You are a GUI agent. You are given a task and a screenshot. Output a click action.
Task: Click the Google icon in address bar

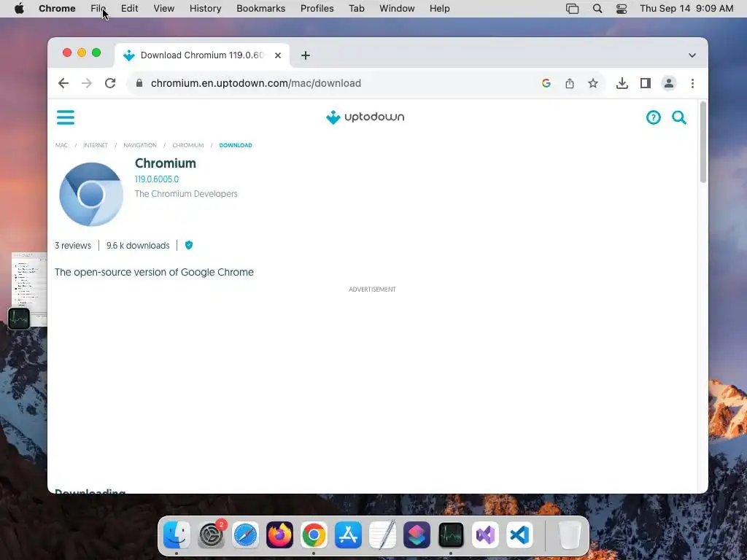coord(546,83)
